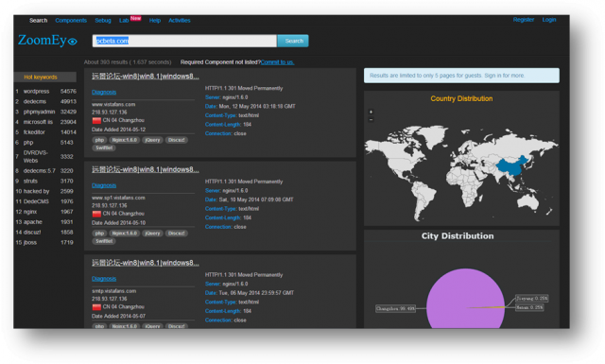Open the Activities menu item
This screenshot has width=605, height=364.
[180, 21]
